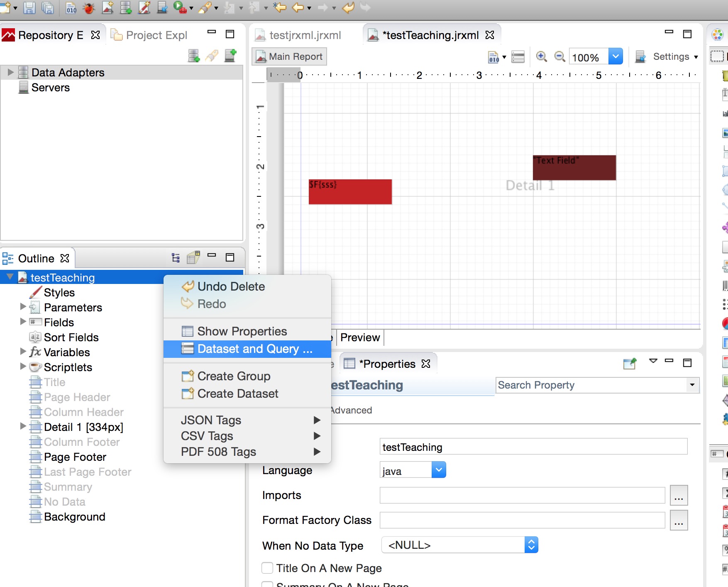The width and height of the screenshot is (728, 587).
Task: Click the Save icon in the top toolbar
Action: (x=29, y=8)
